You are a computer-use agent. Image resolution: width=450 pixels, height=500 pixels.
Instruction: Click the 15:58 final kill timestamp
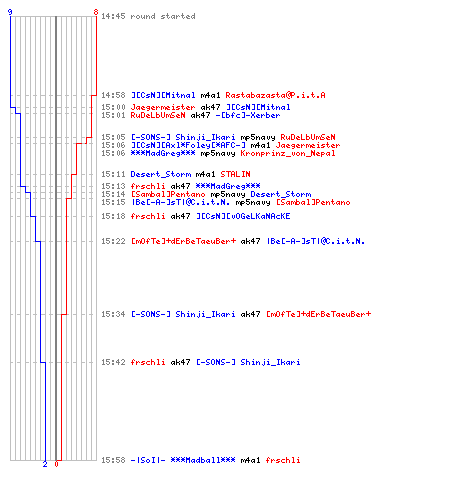pos(113,460)
